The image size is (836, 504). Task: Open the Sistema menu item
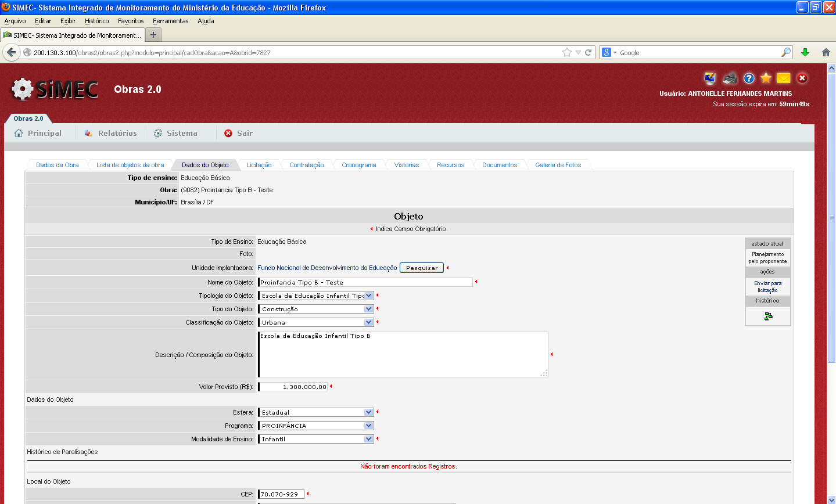pyautogui.click(x=182, y=133)
